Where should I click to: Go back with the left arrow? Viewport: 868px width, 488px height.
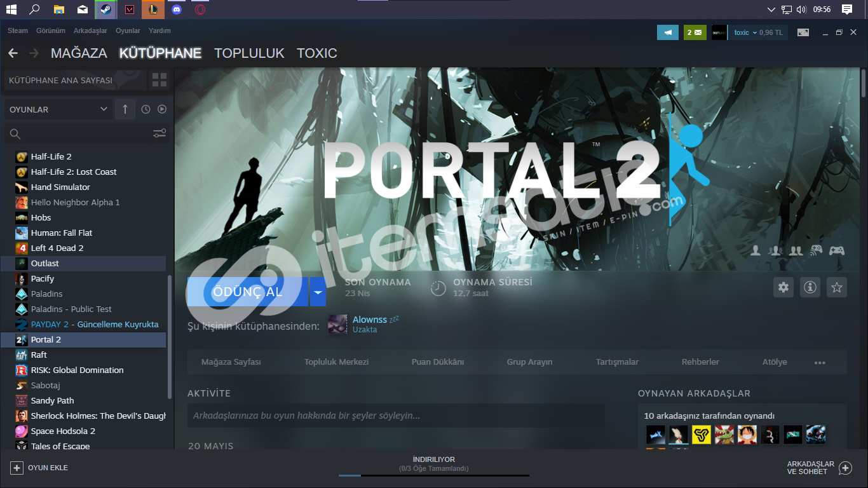click(13, 53)
